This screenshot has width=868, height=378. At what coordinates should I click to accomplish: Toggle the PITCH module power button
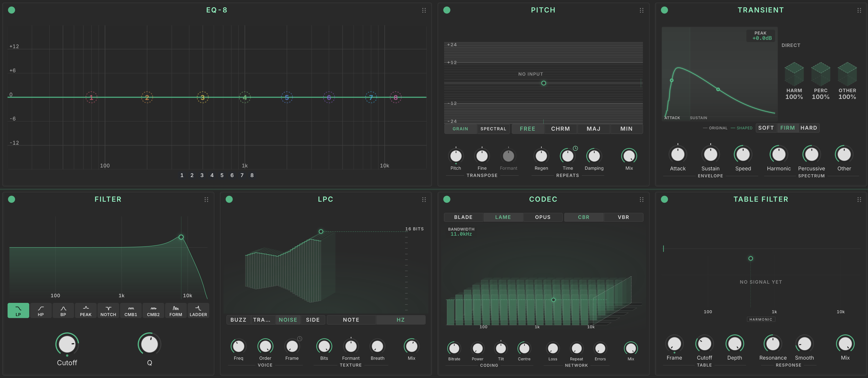pos(447,10)
